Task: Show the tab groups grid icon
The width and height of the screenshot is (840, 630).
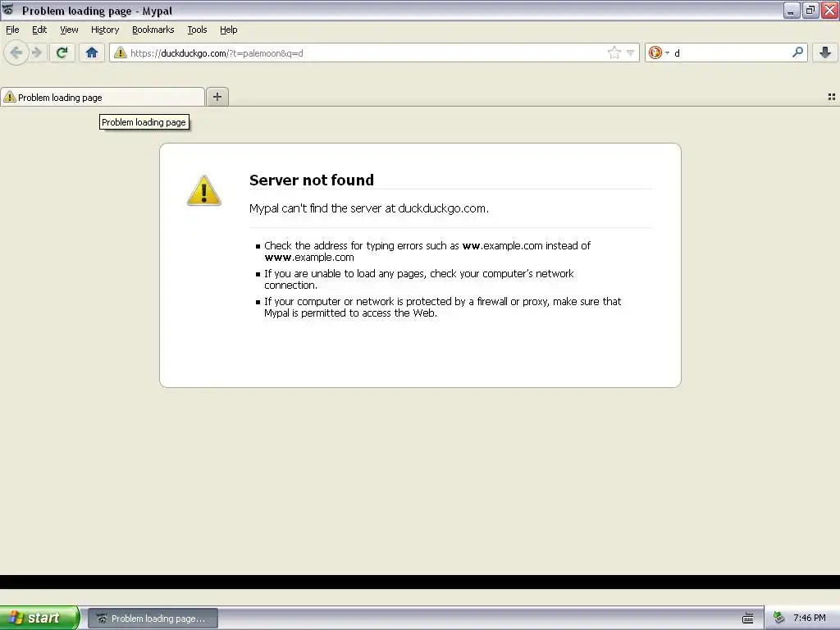Action: [x=832, y=97]
